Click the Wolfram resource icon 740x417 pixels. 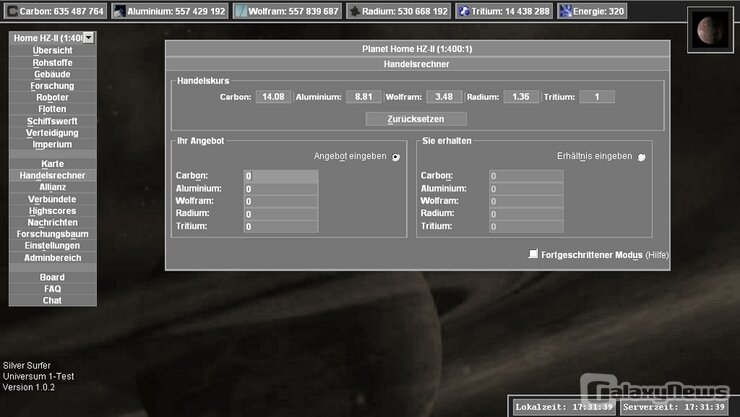(241, 11)
